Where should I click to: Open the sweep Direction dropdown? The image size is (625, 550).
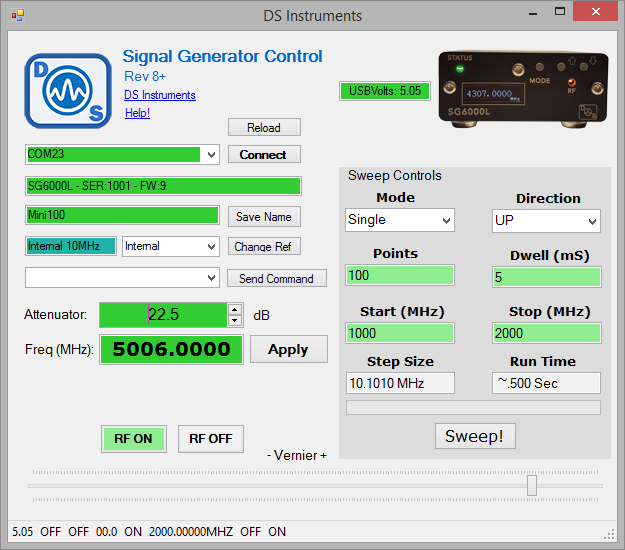[591, 220]
